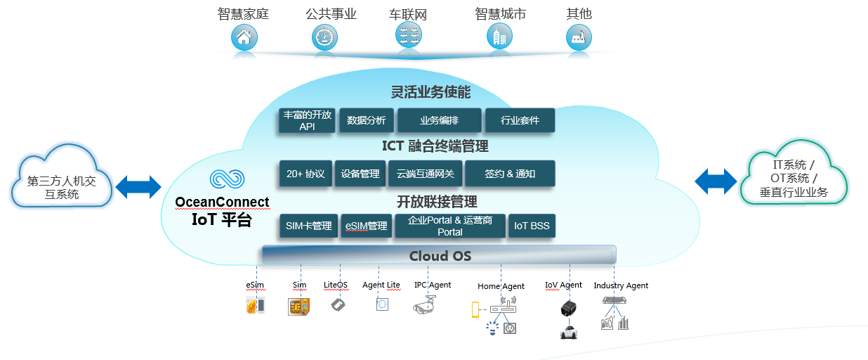The width and height of the screenshot is (868, 360).
Task: Select the SIM卡管理 box
Action: 309,226
